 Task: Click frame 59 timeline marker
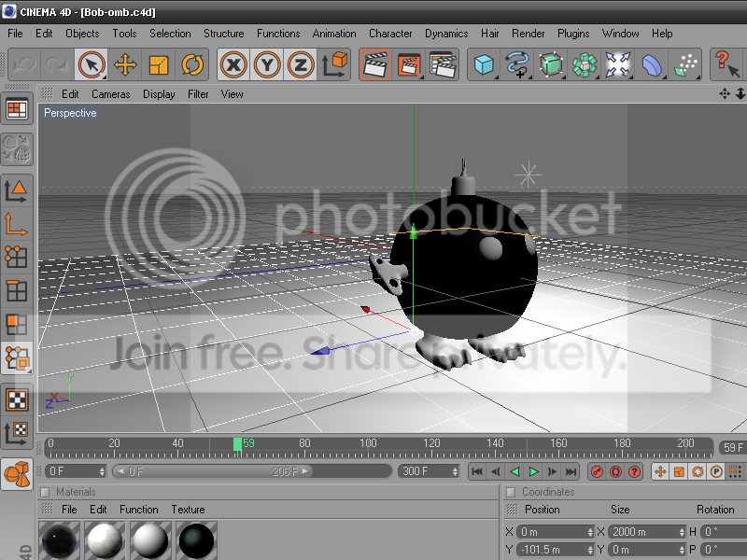pos(237,445)
